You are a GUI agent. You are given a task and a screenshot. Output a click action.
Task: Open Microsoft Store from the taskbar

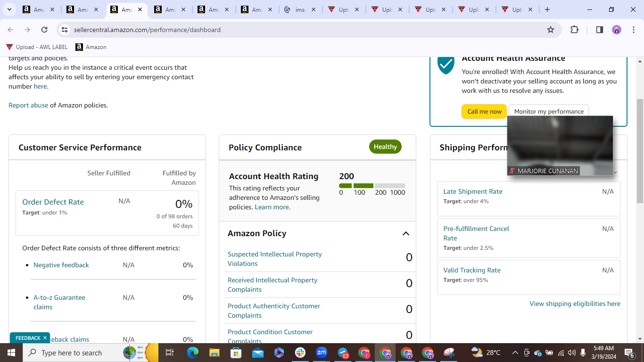[236, 353]
